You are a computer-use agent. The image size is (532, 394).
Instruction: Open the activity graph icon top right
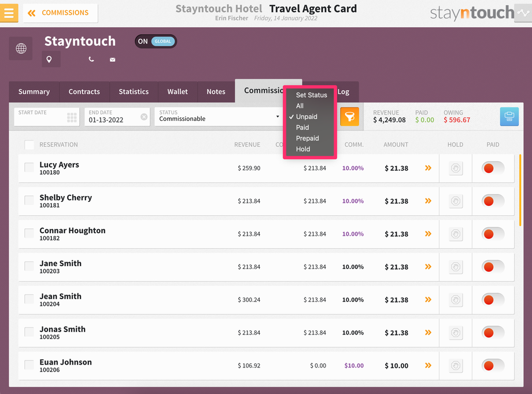523,13
